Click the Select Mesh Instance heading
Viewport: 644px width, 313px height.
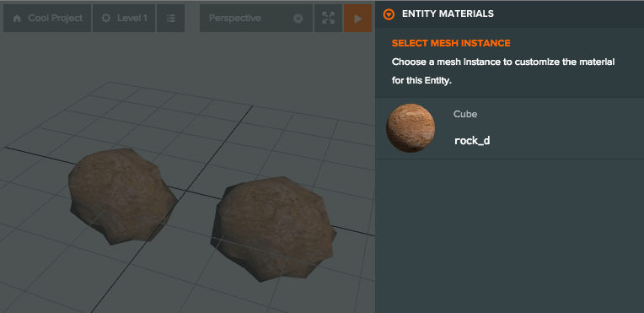point(451,43)
